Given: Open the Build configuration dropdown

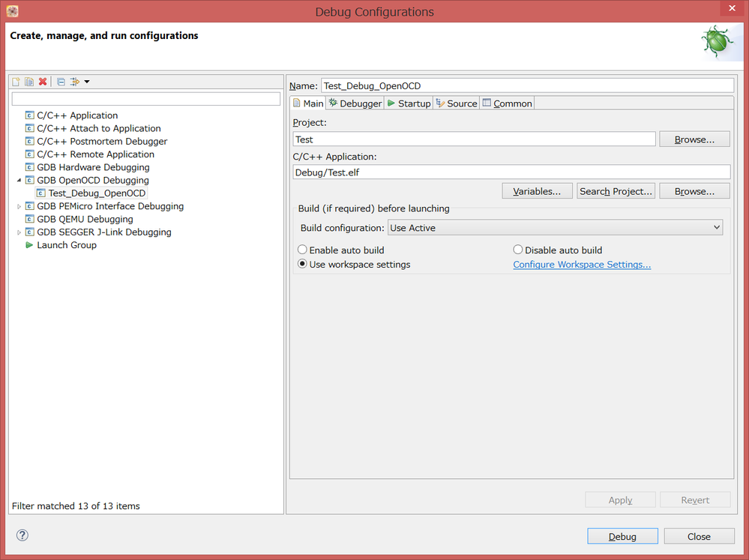Looking at the screenshot, I should click(555, 228).
